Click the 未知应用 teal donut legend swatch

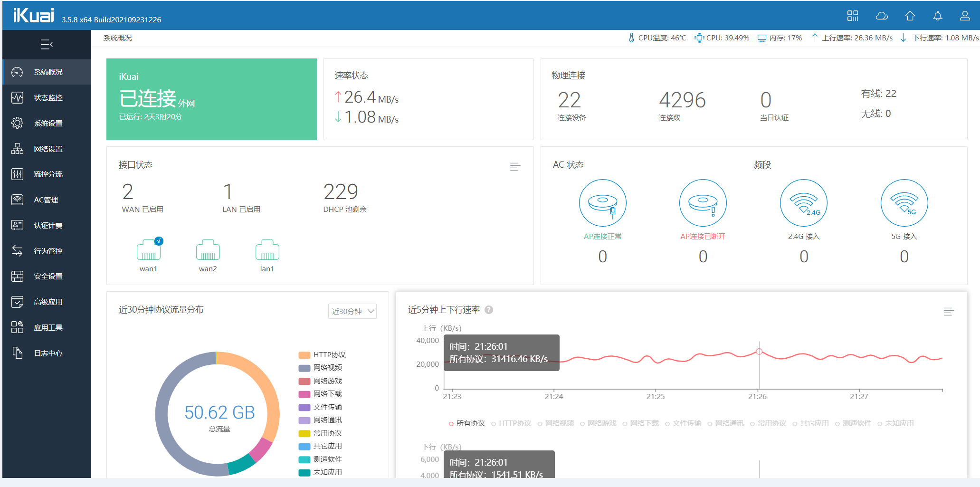tap(304, 472)
